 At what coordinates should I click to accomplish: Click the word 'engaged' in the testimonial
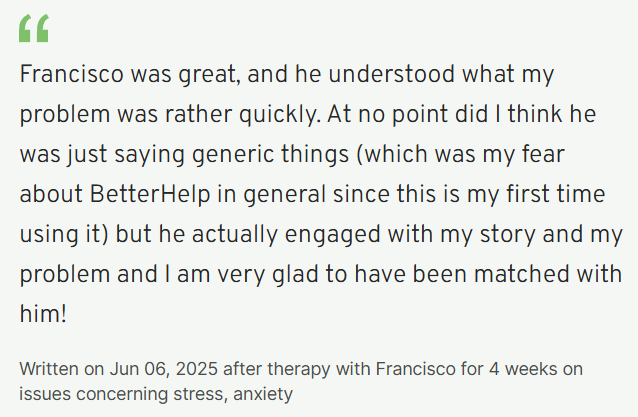(332, 235)
